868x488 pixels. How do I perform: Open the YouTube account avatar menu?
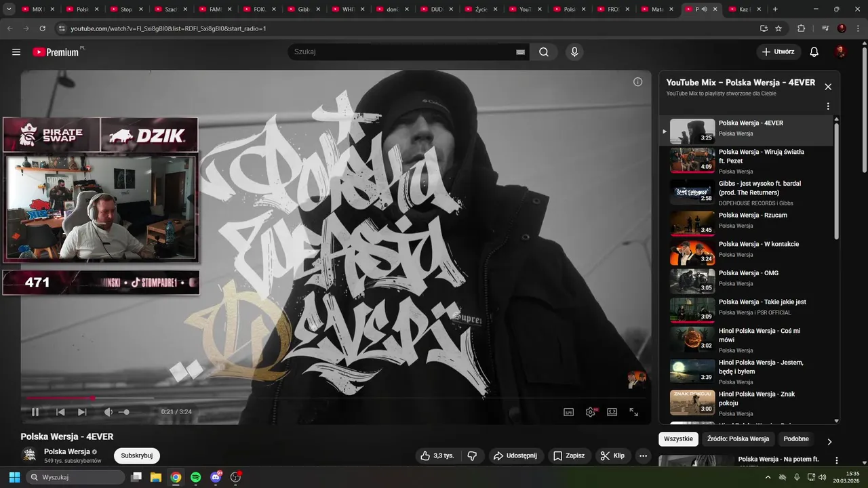[841, 52]
